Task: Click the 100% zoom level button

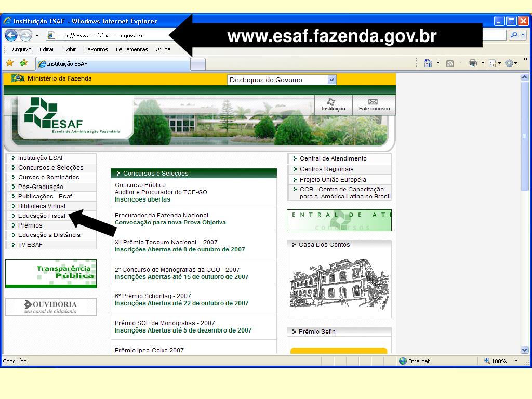Action: tap(496, 361)
